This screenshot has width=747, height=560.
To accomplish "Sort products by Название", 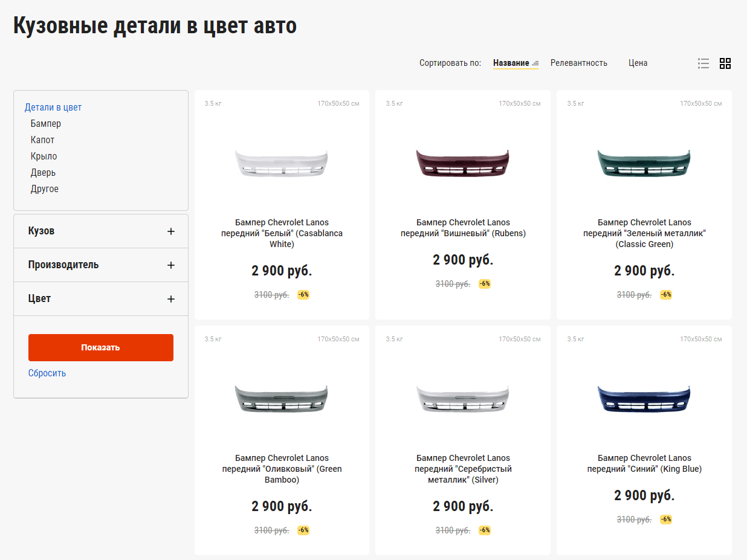I will 511,63.
